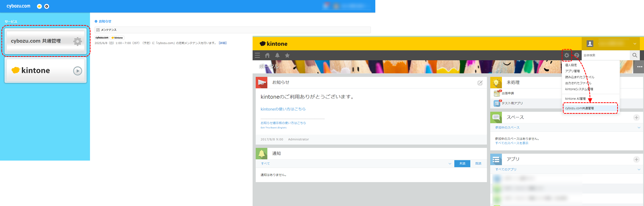Click the 全体検索 search field
Screen dimensions: 644x206
click(605, 55)
